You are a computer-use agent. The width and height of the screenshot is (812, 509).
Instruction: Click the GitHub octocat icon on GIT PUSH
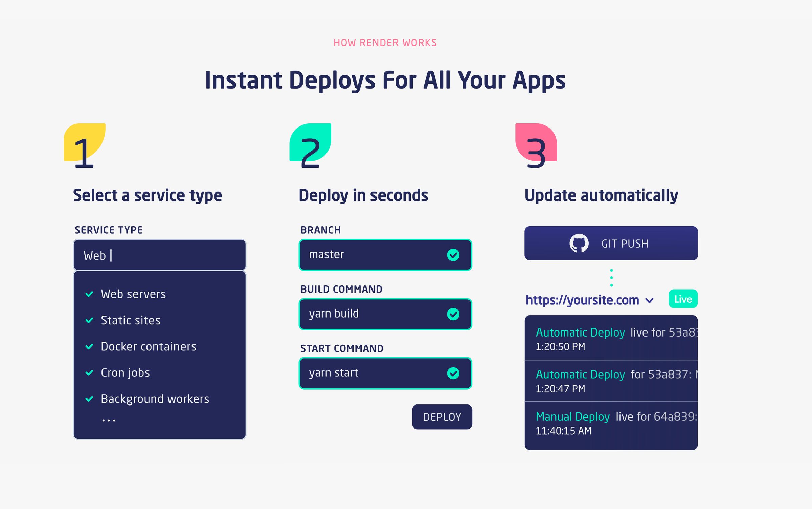[x=580, y=243]
